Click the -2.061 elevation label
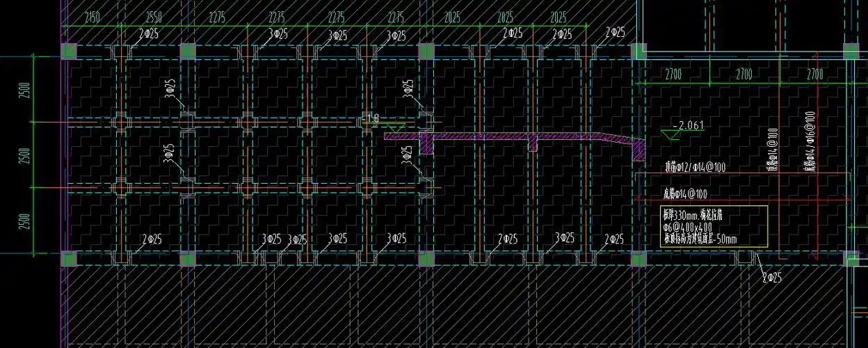 689,125
